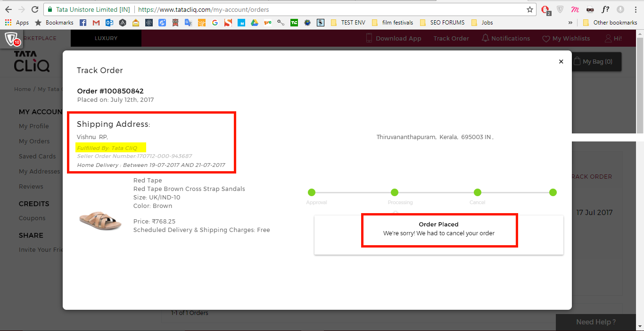The height and width of the screenshot is (331, 644).
Task: Open the Apps shortcut in bookmarks bar
Action: pyautogui.click(x=17, y=23)
